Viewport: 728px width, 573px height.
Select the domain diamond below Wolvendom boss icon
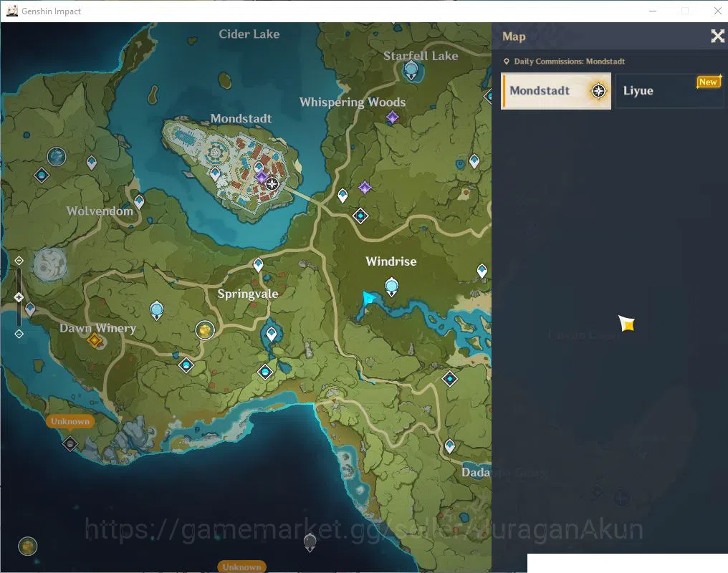(x=42, y=175)
